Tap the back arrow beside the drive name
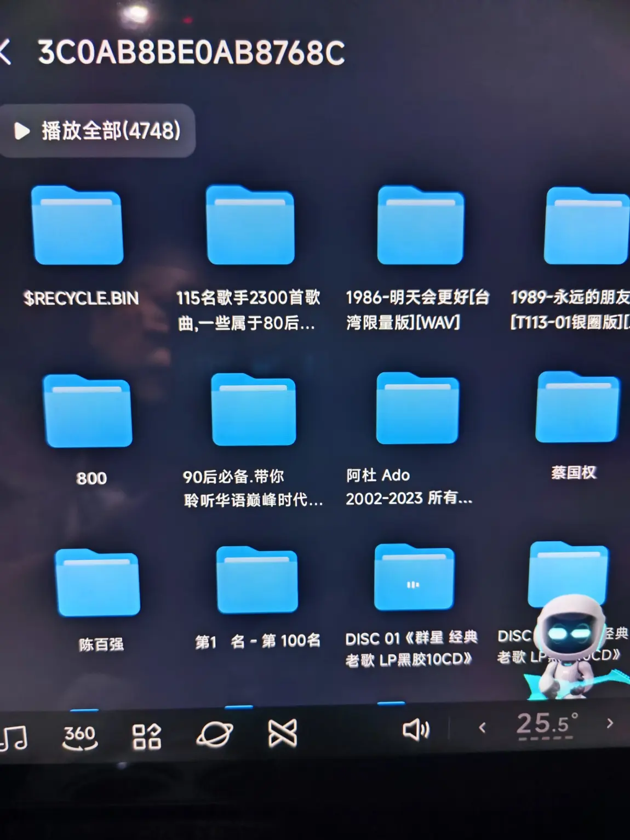The width and height of the screenshot is (630, 840). tap(5, 53)
